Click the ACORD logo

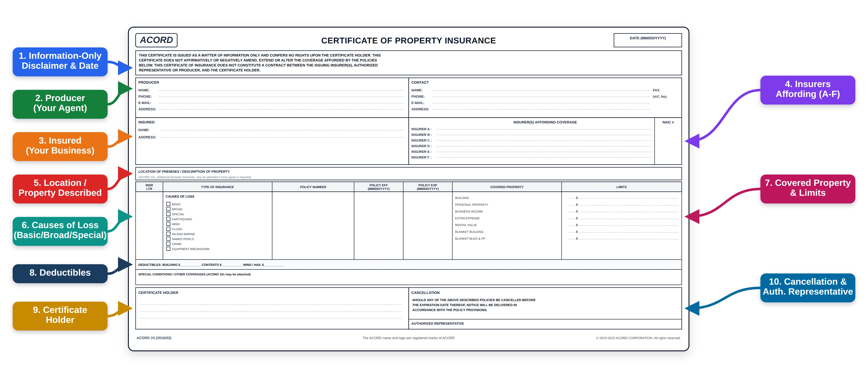tap(156, 40)
